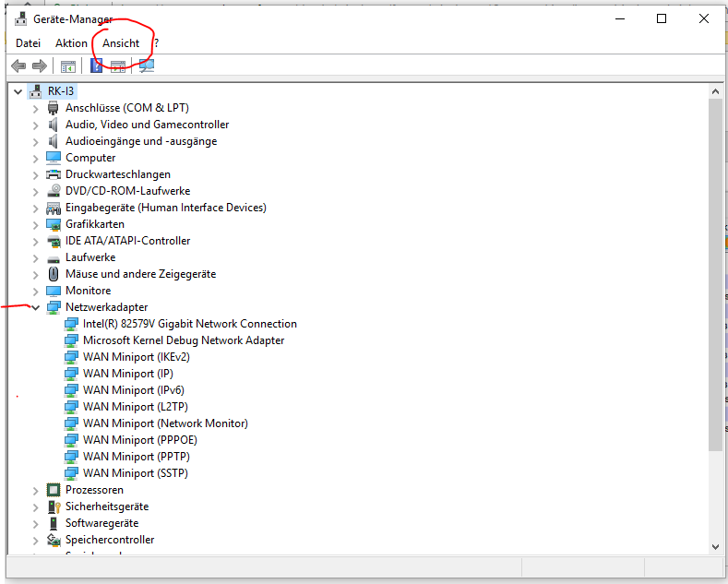Click the Intel(R) 82579V adapter icon

71,324
